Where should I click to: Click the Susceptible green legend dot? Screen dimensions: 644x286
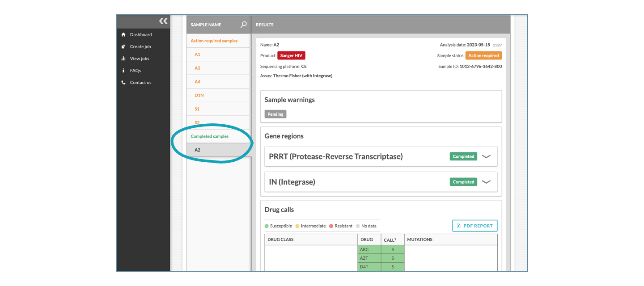(267, 226)
